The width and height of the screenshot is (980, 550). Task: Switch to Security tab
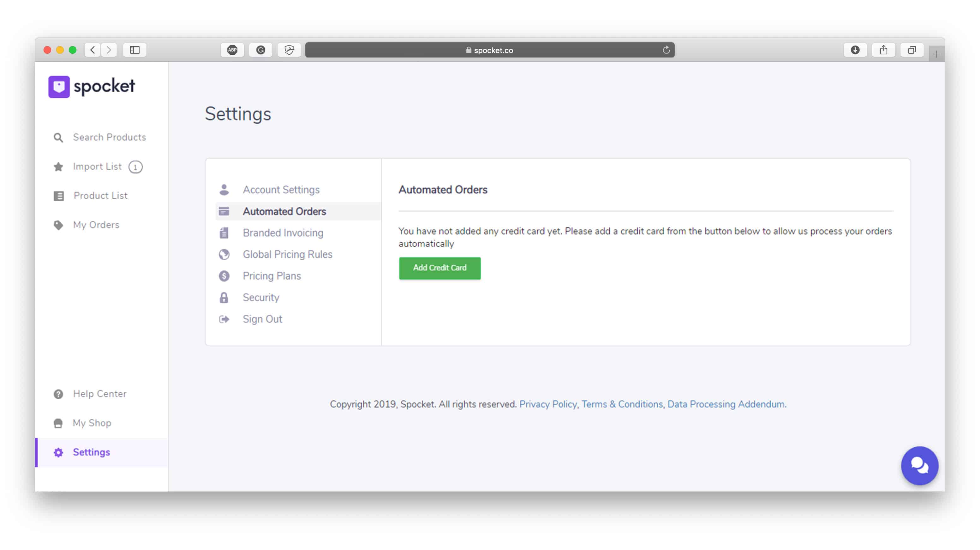(298, 297)
